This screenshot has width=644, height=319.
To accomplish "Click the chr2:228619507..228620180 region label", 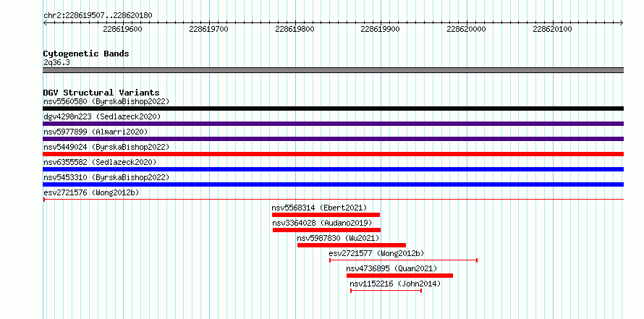I will (x=98, y=15).
